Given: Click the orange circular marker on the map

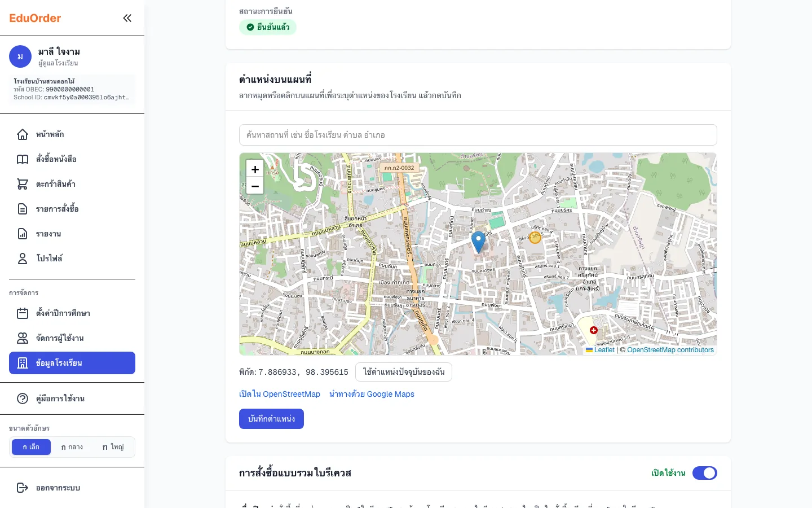Looking at the screenshot, I should pos(535,238).
